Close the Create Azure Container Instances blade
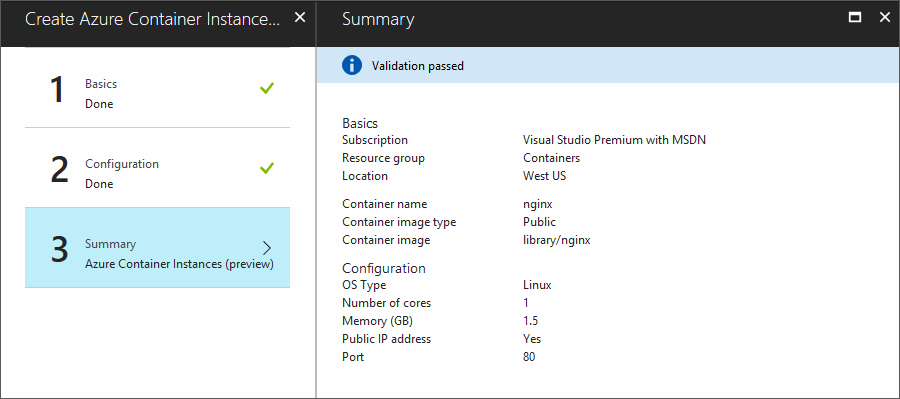 tap(300, 18)
